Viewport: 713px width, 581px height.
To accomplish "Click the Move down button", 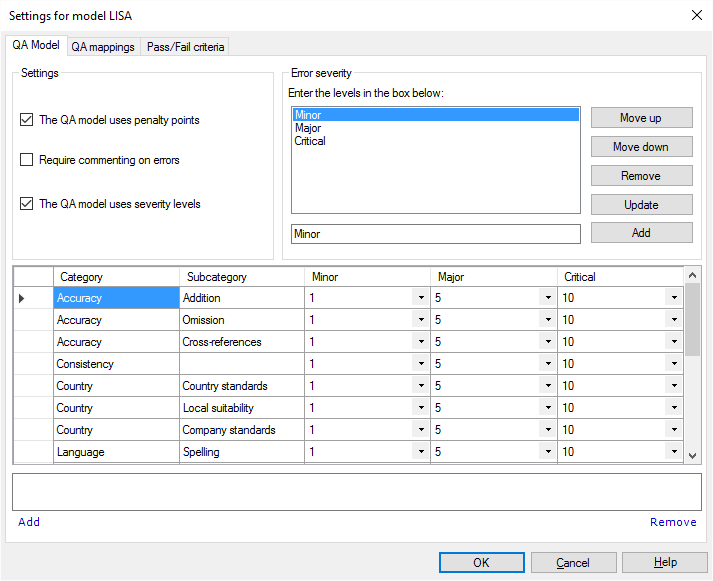I will [641, 147].
